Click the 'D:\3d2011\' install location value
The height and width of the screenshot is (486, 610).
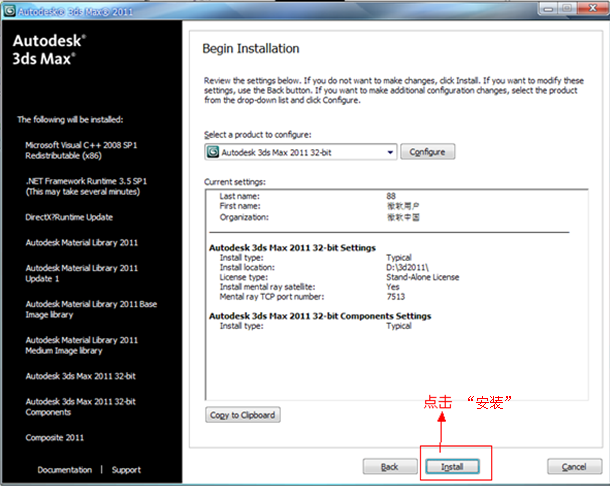tap(407, 267)
